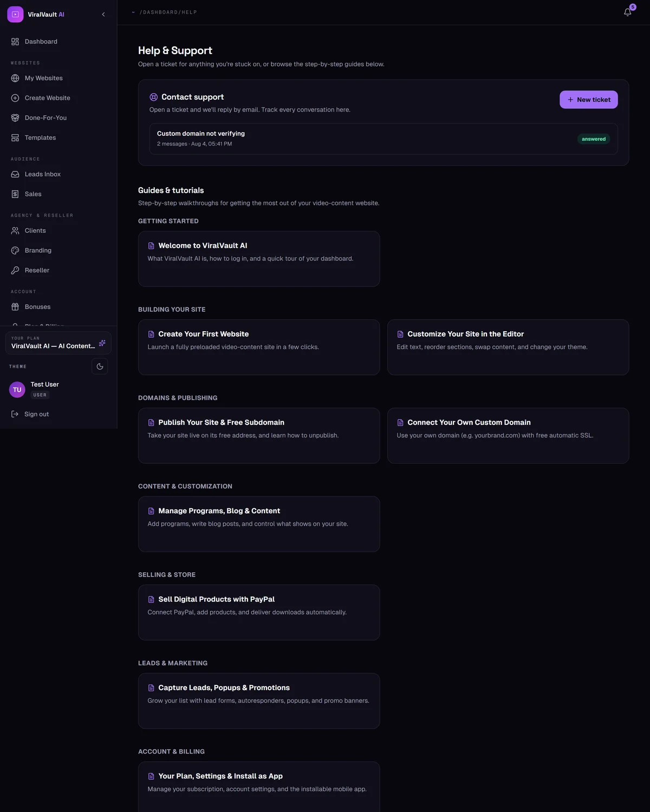Click the sparkle icon on plan card
Image resolution: width=650 pixels, height=812 pixels.
point(102,343)
